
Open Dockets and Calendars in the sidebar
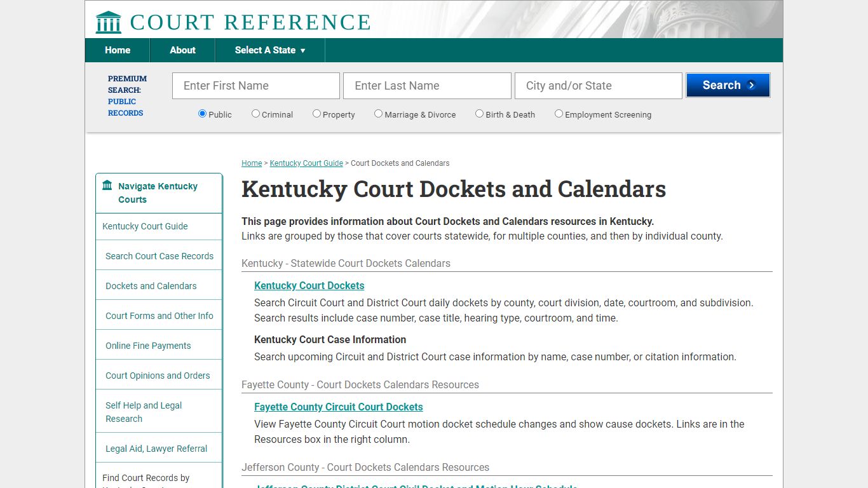coord(151,285)
